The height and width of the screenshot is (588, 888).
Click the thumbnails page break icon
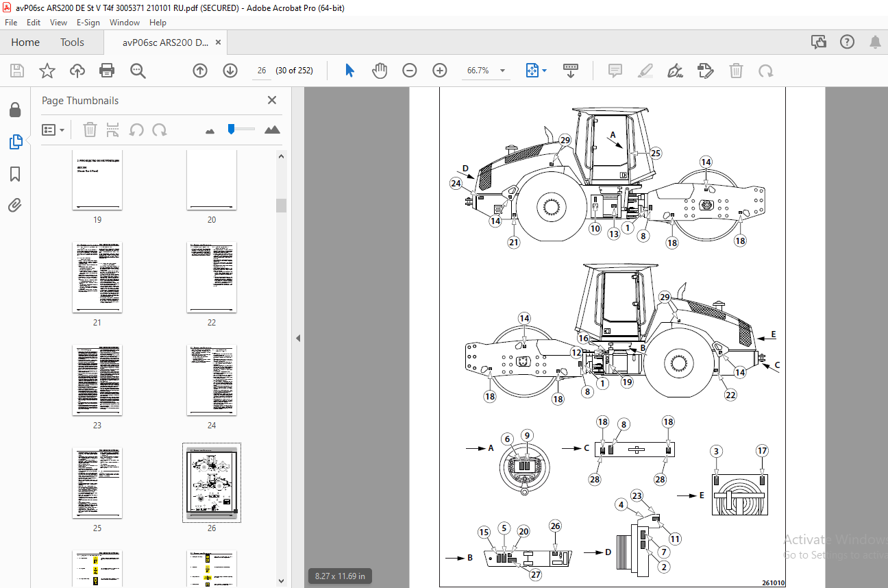(x=113, y=130)
